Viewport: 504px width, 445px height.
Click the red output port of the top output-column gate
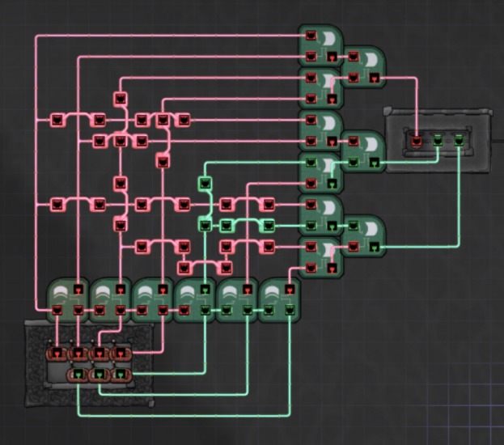tap(374, 78)
